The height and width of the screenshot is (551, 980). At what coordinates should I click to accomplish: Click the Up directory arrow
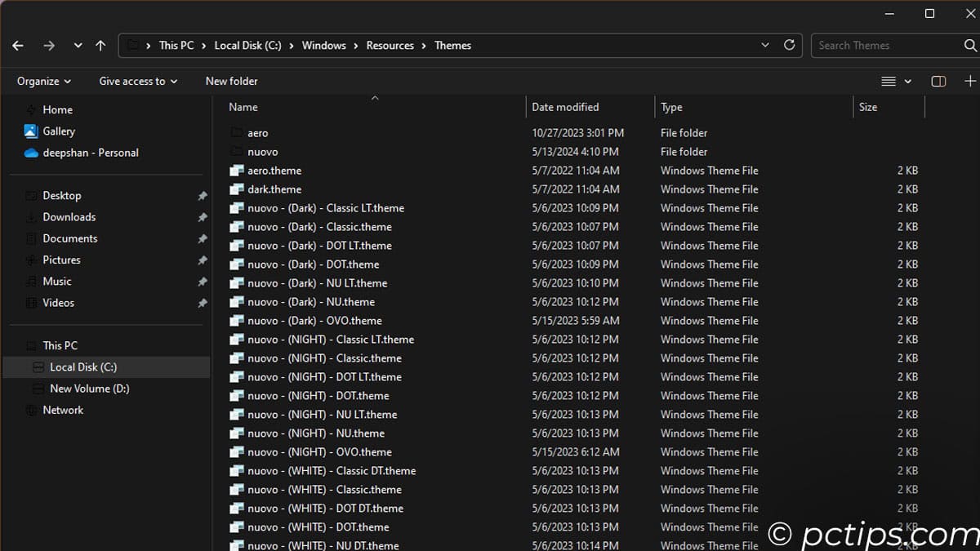coord(100,46)
